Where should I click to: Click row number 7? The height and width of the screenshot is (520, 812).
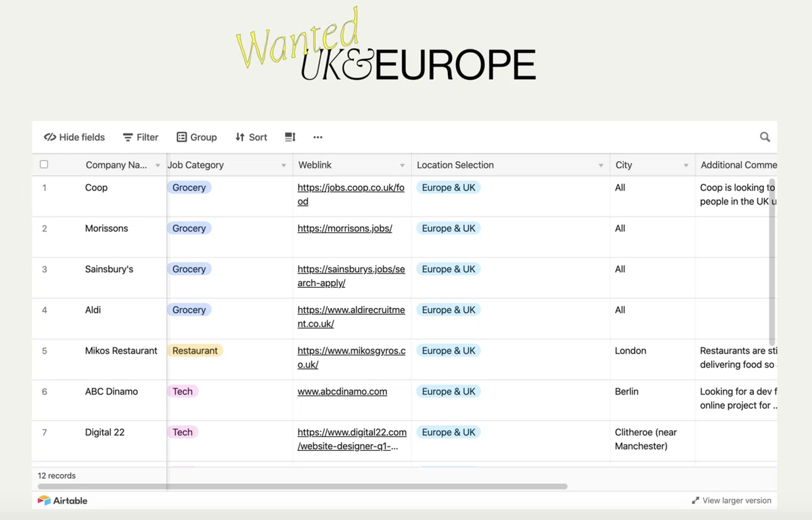click(45, 432)
